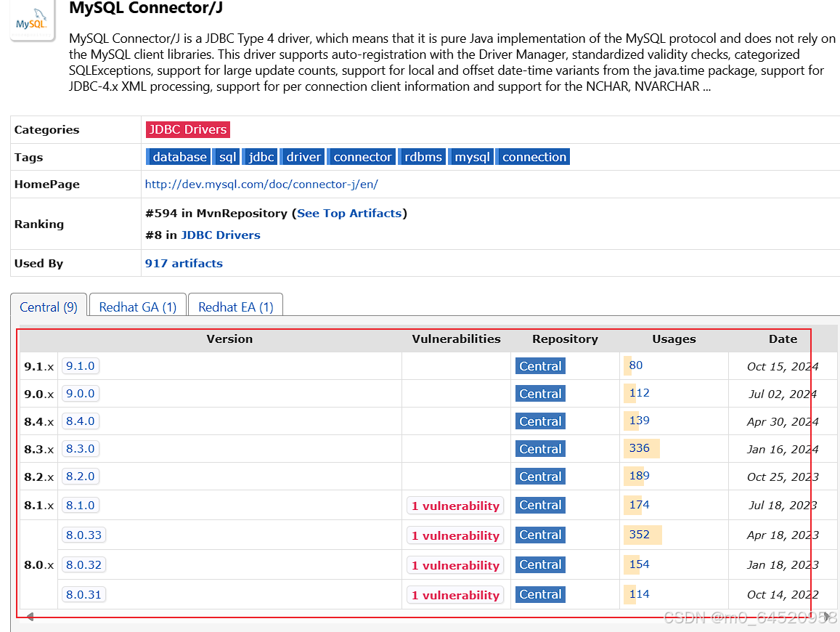This screenshot has height=632, width=840.
Task: Click Central repository badge for 9.0.0
Action: pyautogui.click(x=540, y=394)
